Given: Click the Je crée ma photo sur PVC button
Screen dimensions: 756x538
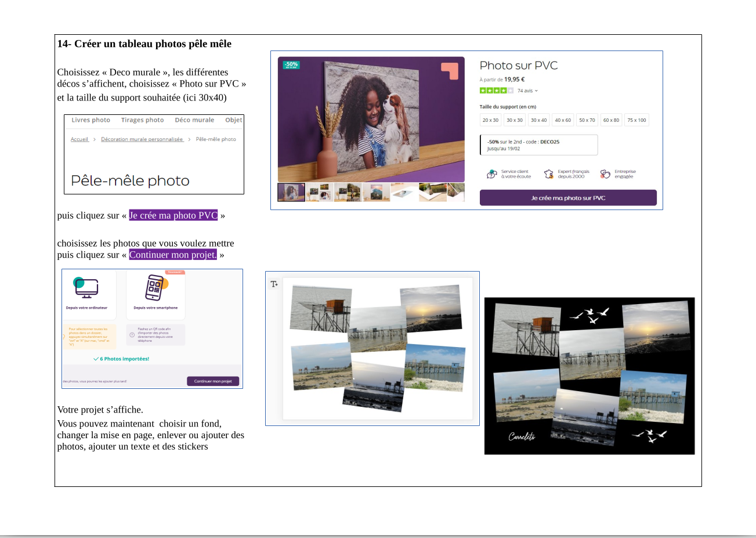Looking at the screenshot, I should point(568,198).
